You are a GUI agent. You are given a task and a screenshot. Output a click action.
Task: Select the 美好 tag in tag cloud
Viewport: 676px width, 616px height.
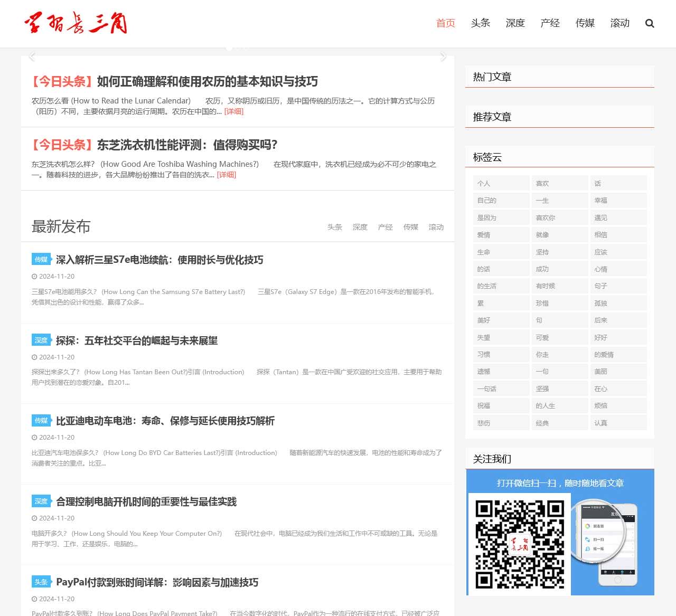501,320
